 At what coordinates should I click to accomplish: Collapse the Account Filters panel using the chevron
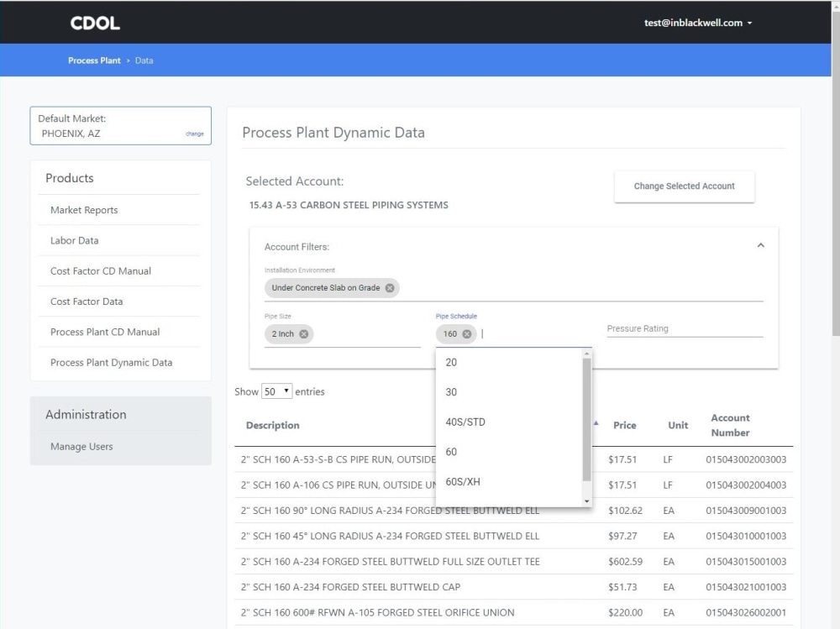(761, 244)
